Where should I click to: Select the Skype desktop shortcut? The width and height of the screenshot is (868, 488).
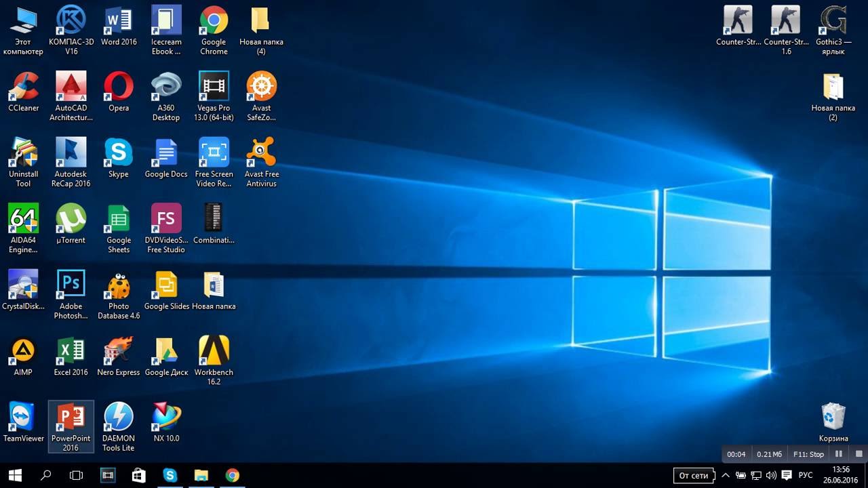(x=119, y=158)
